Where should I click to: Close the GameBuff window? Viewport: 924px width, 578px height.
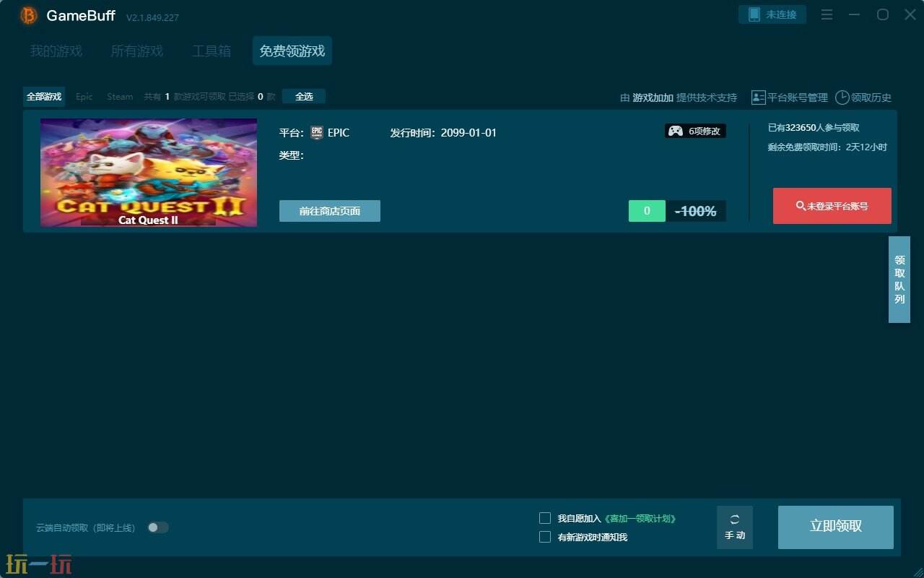click(910, 14)
